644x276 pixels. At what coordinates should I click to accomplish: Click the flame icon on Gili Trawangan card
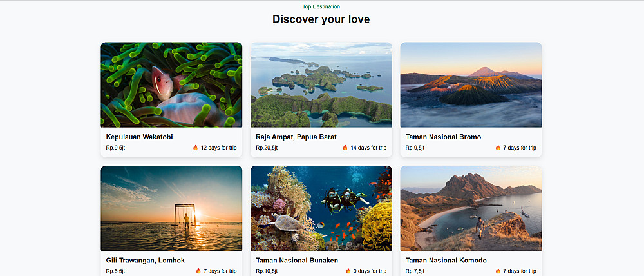(198, 271)
